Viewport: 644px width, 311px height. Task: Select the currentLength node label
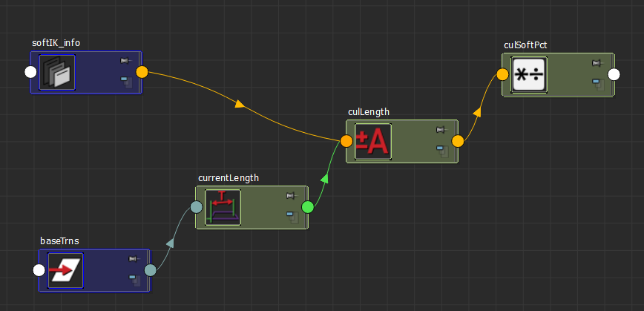pyautogui.click(x=229, y=178)
